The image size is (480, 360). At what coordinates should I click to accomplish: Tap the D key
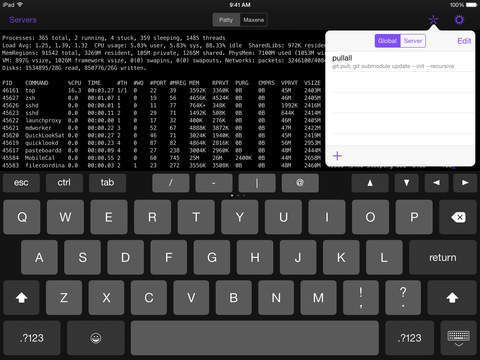click(x=126, y=257)
